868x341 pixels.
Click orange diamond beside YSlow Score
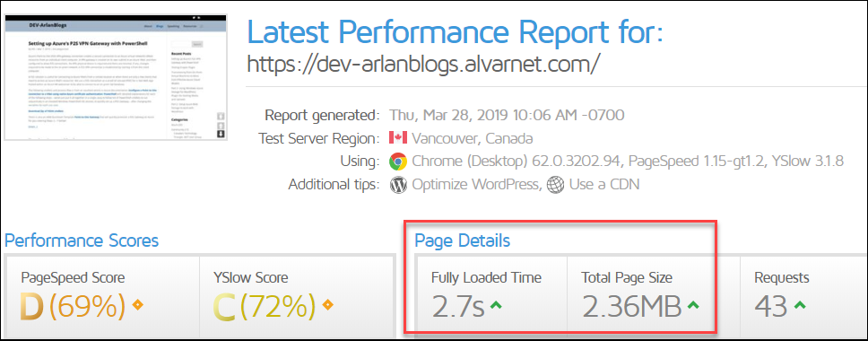[327, 304]
